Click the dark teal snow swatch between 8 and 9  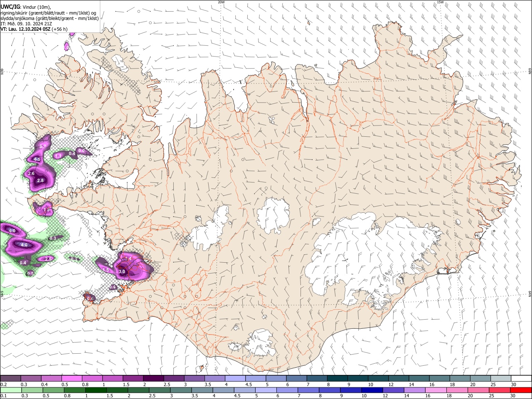coord(337,379)
